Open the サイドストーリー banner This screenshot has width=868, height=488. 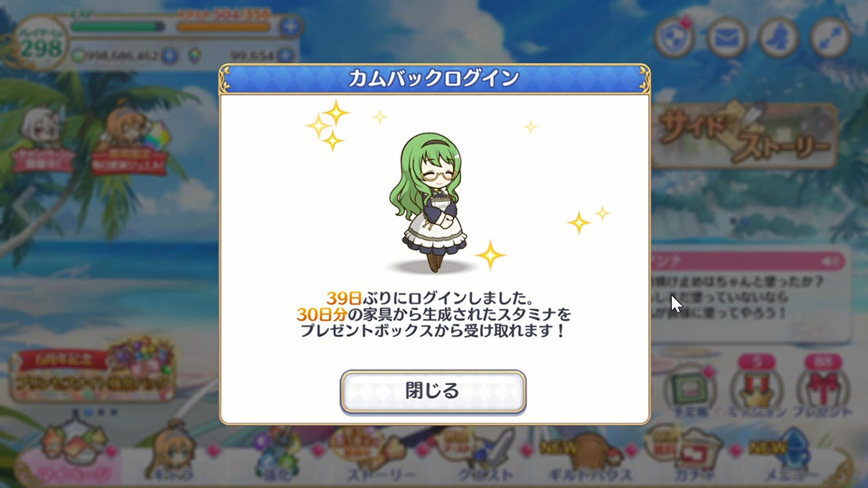[x=744, y=135]
